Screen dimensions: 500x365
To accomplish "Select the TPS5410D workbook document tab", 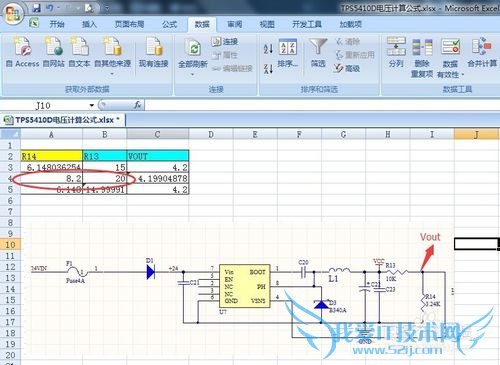I will pyautogui.click(x=63, y=120).
